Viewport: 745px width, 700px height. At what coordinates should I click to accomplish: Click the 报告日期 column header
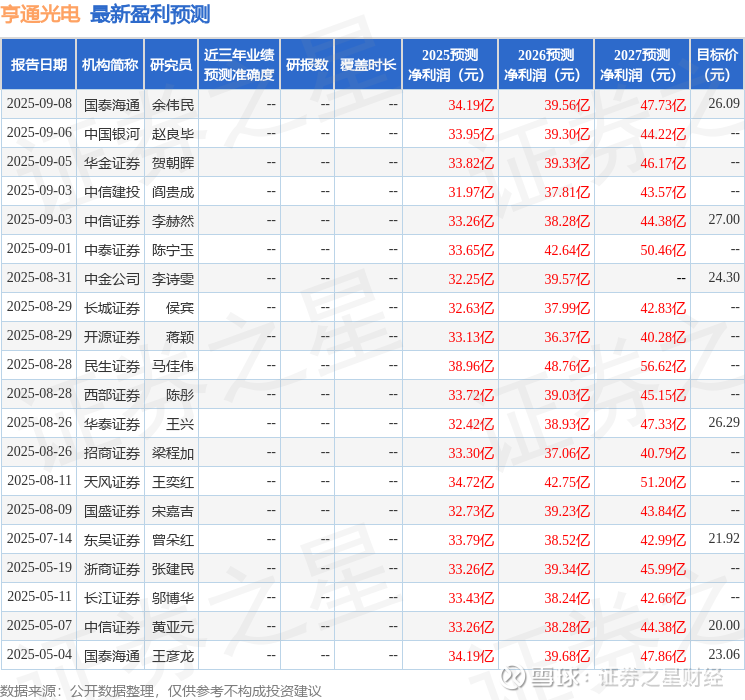(38, 65)
